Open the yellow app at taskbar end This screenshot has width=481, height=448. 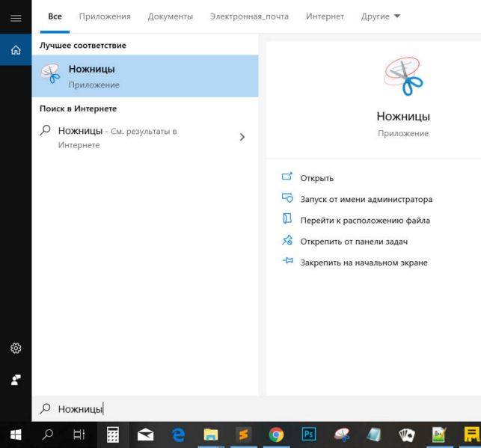click(471, 435)
